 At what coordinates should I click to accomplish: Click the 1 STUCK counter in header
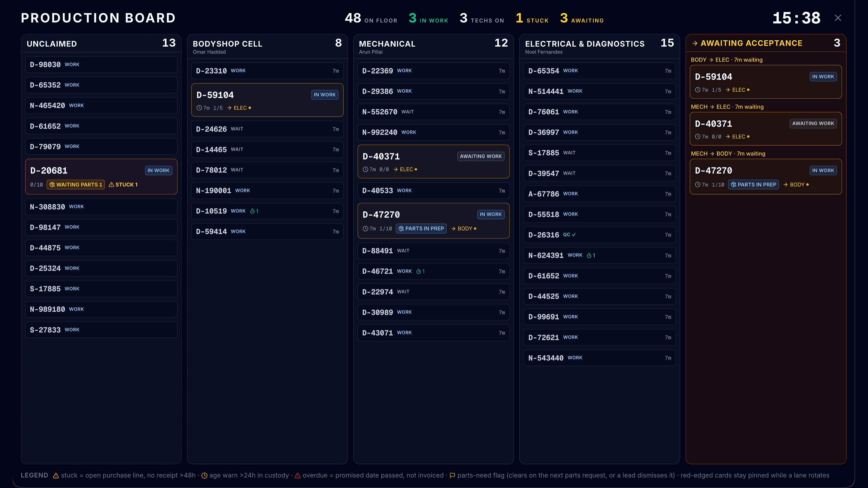click(x=532, y=18)
